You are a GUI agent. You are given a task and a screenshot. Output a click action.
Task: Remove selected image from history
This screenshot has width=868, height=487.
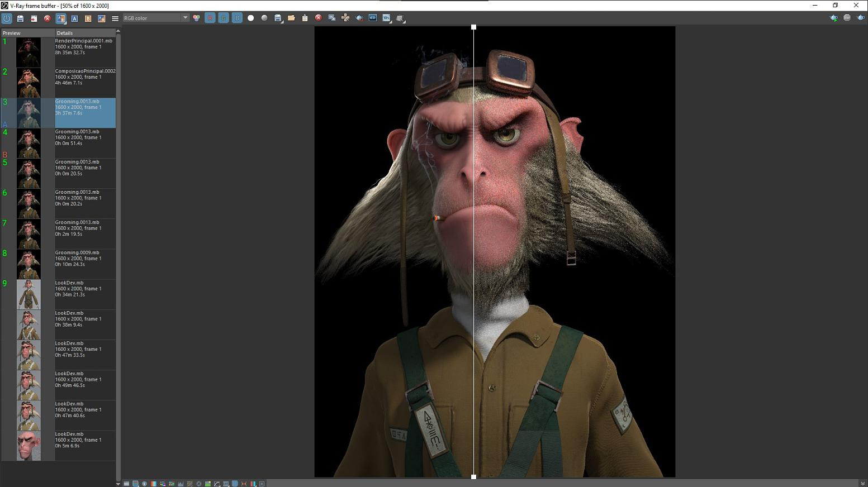click(48, 18)
